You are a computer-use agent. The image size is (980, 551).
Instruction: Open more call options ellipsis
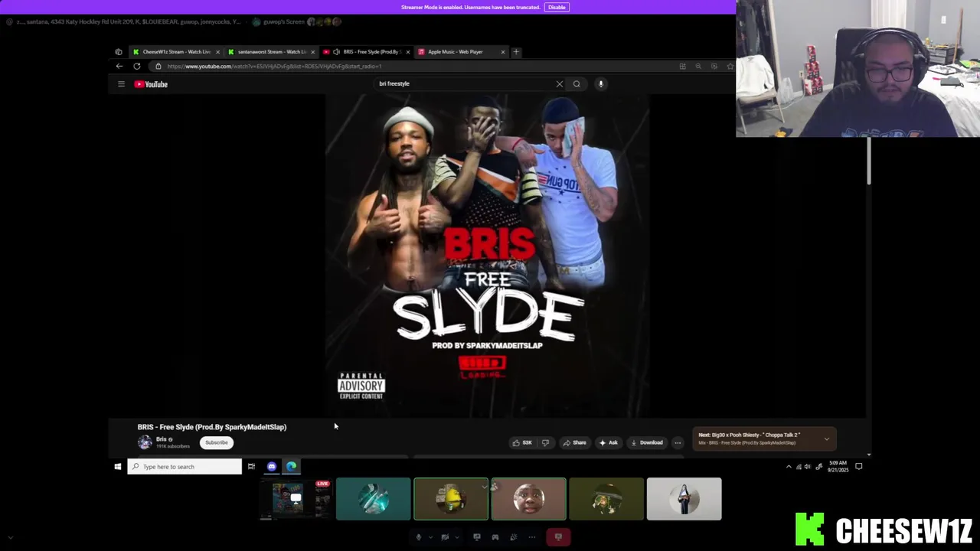tap(532, 537)
